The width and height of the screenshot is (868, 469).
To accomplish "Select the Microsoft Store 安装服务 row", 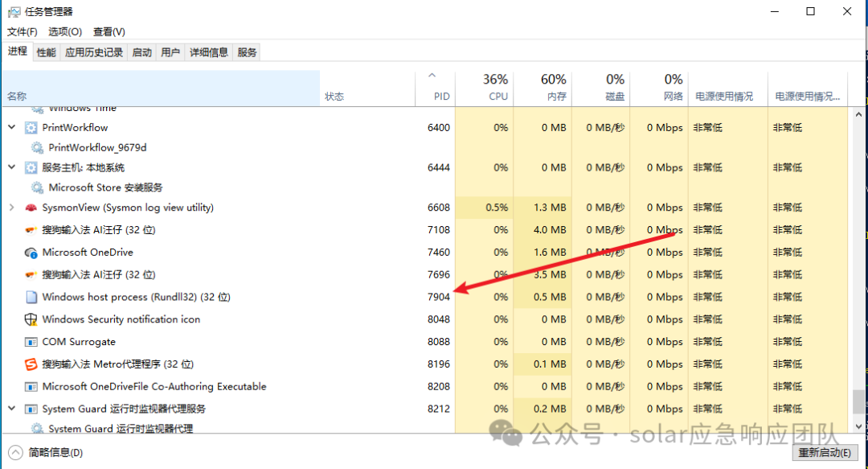I will (x=424, y=187).
